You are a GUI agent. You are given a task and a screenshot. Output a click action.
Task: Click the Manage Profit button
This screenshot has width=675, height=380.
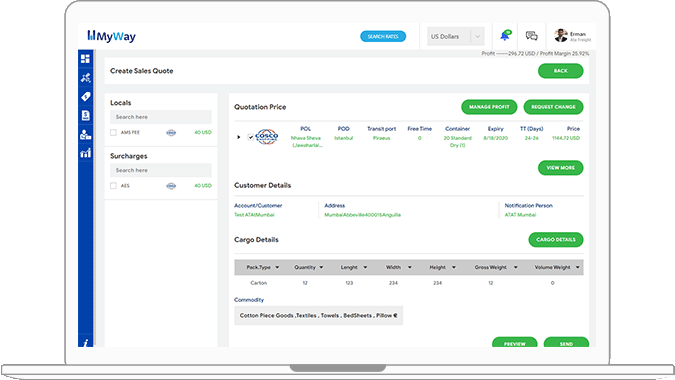[x=489, y=107]
